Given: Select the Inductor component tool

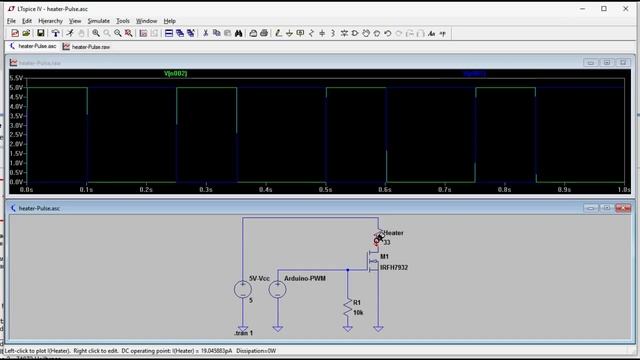Looking at the screenshot, I should coord(333,33).
